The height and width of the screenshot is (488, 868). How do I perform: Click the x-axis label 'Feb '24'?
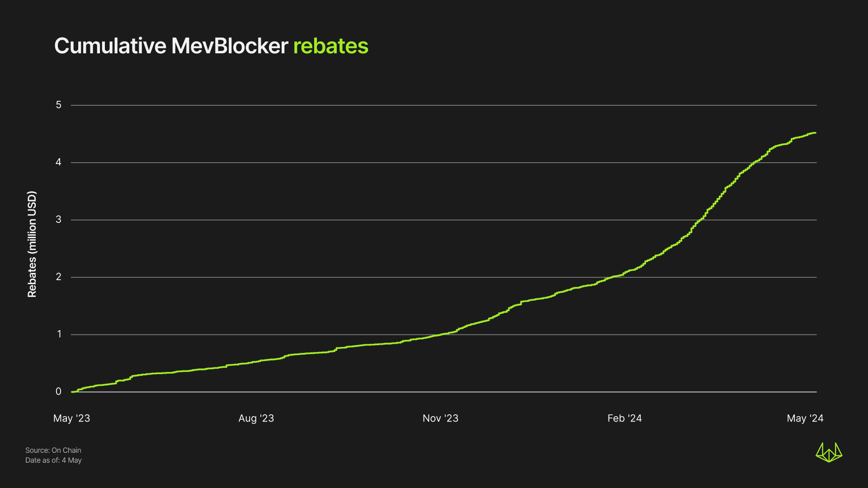624,418
